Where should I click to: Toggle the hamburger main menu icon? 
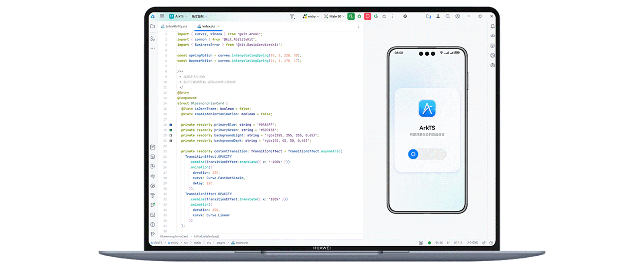[x=162, y=16]
